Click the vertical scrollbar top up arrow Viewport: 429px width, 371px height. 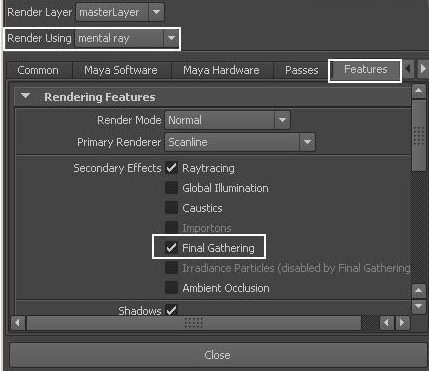[419, 92]
